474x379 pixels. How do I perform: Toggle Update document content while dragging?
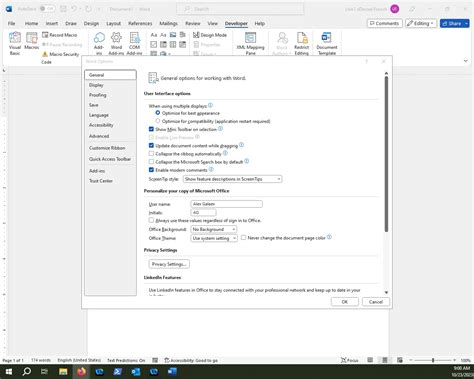pos(151,145)
